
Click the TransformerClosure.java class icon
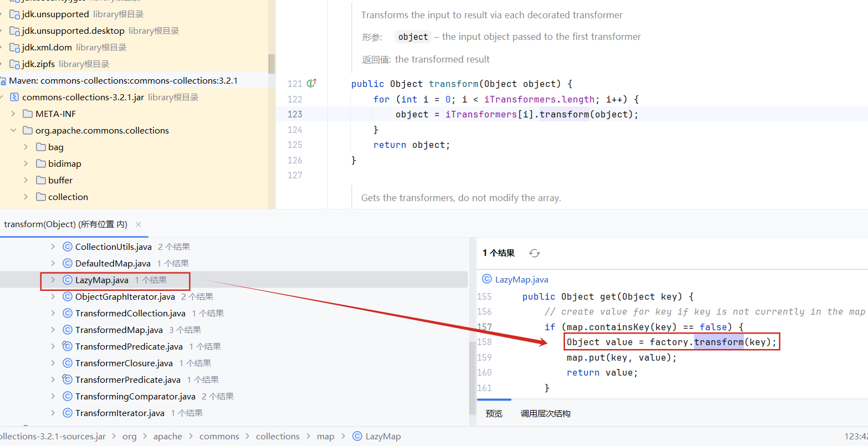[x=68, y=363]
